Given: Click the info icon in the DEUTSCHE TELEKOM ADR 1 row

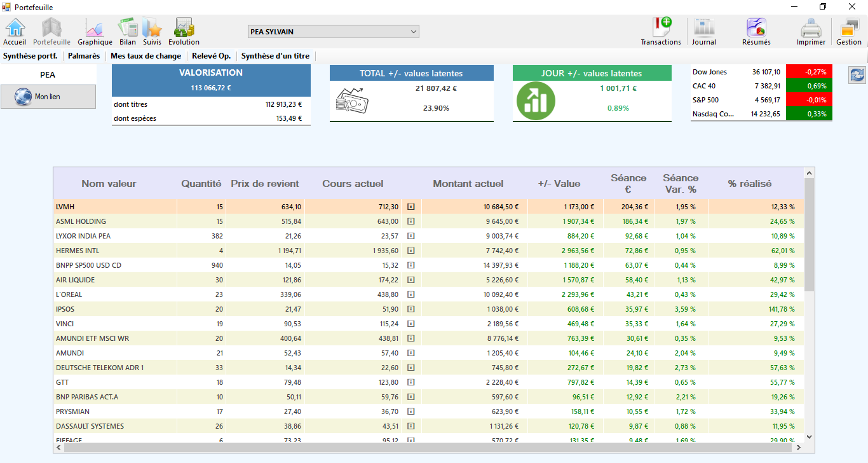Looking at the screenshot, I should [x=410, y=368].
